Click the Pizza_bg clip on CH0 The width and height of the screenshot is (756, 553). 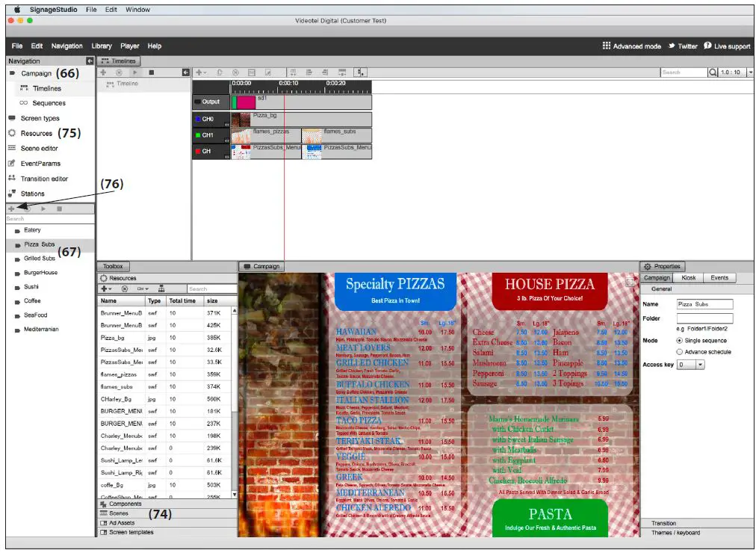tap(301, 120)
